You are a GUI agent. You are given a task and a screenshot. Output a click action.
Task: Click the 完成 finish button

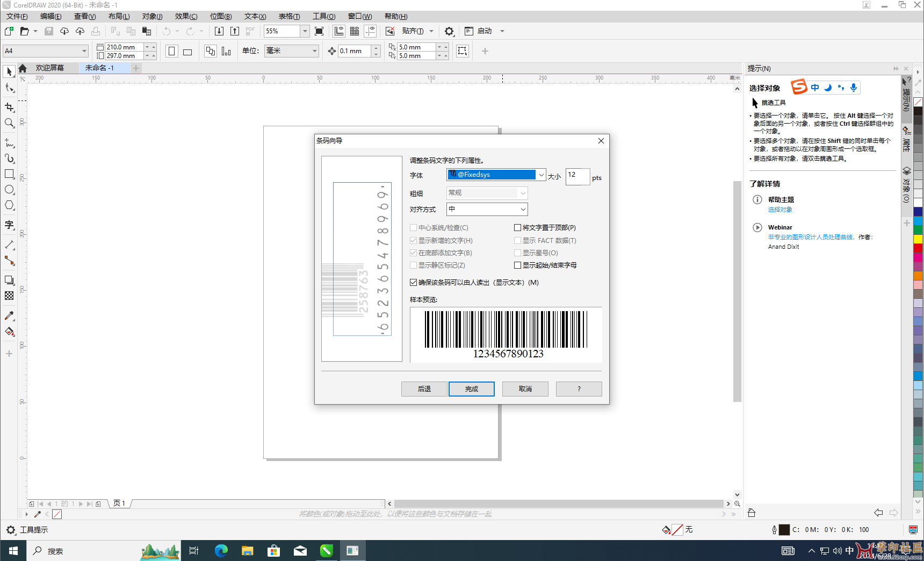tap(472, 389)
